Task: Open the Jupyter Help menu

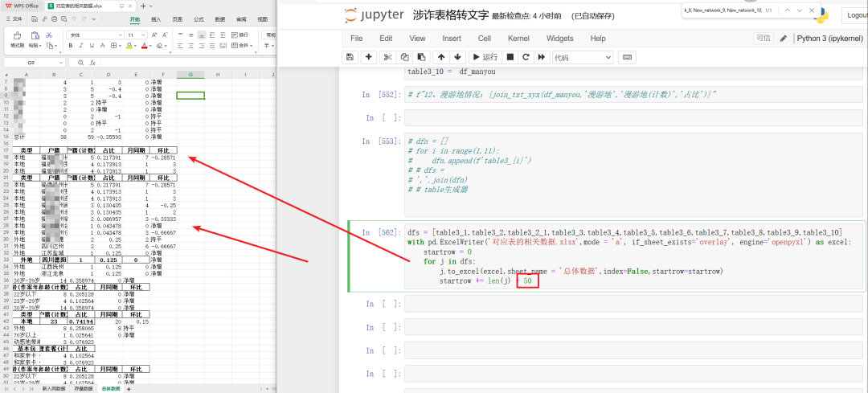Action: point(598,39)
